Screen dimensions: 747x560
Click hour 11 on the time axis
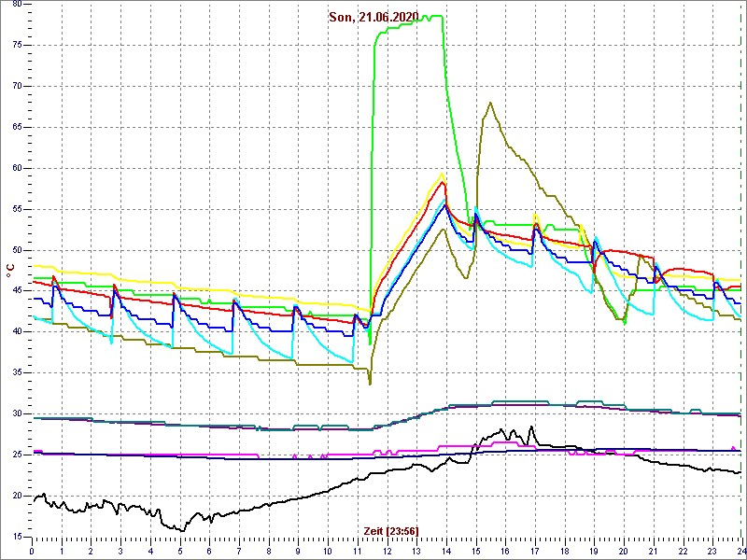[358, 550]
